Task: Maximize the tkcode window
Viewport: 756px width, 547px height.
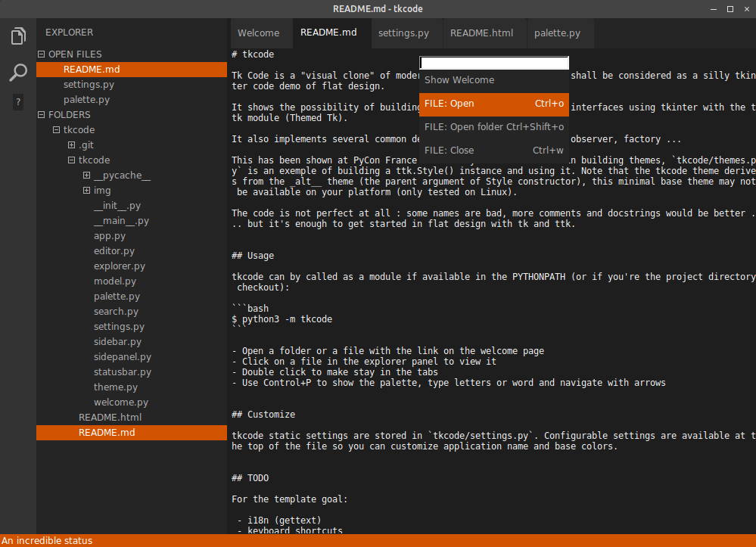Action: (730, 9)
